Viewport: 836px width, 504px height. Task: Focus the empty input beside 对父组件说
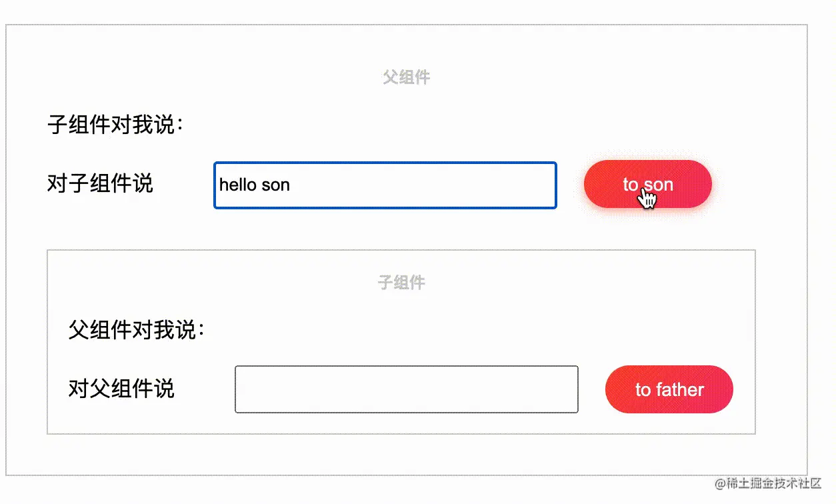pyautogui.click(x=407, y=389)
